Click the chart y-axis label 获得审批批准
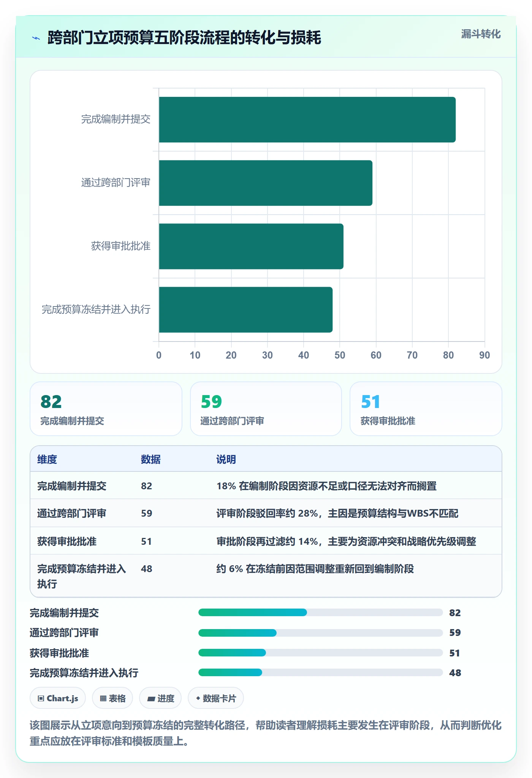532x778 pixels. pos(121,246)
